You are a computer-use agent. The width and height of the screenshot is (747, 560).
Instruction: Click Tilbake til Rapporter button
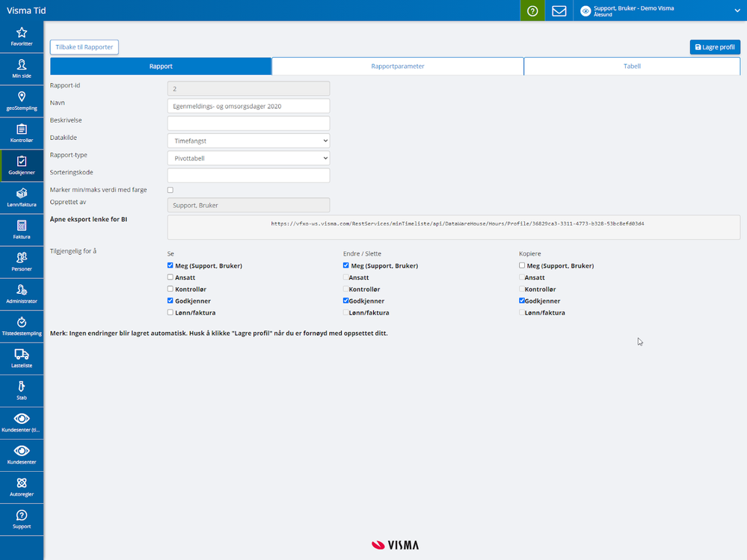pos(84,47)
